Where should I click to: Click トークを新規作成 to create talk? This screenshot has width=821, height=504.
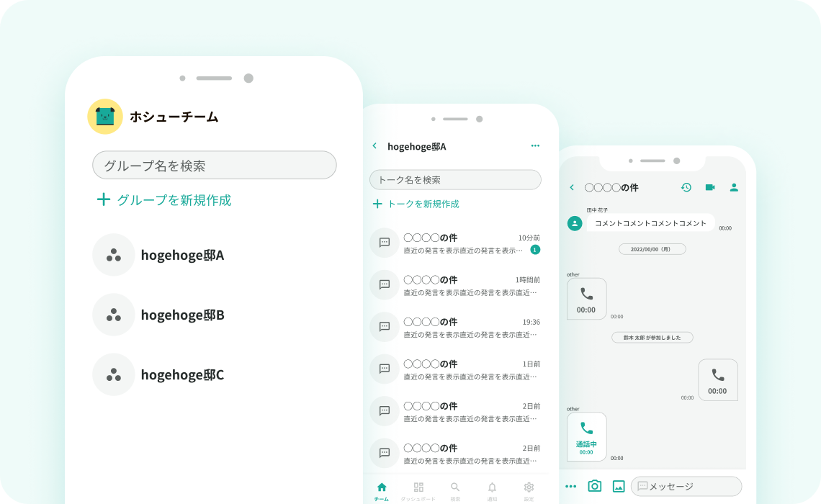tap(416, 204)
